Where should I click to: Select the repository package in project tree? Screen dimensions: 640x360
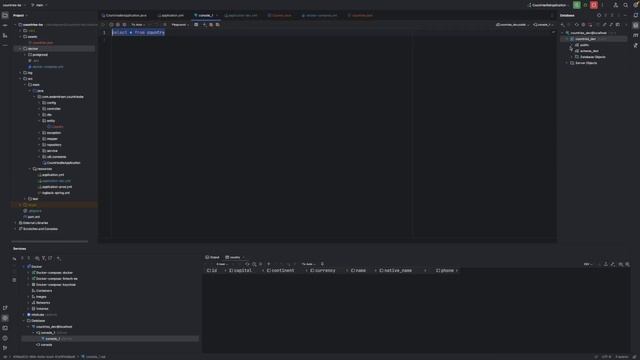54,145
